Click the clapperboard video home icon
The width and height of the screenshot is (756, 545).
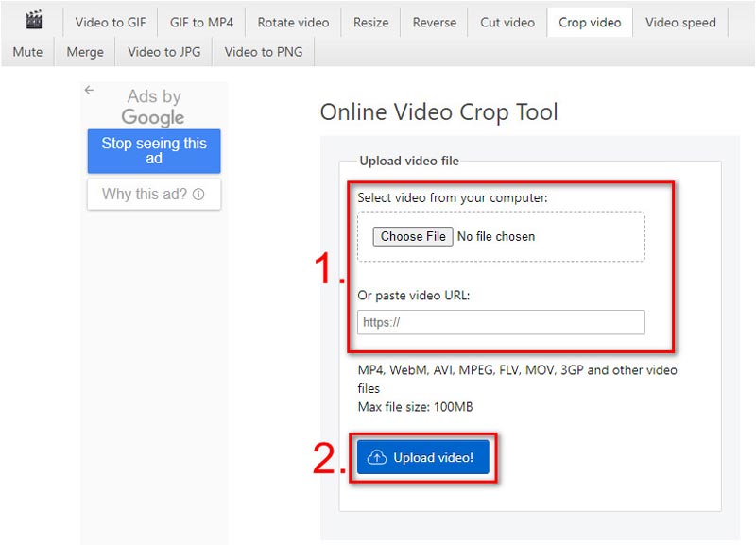[34, 20]
